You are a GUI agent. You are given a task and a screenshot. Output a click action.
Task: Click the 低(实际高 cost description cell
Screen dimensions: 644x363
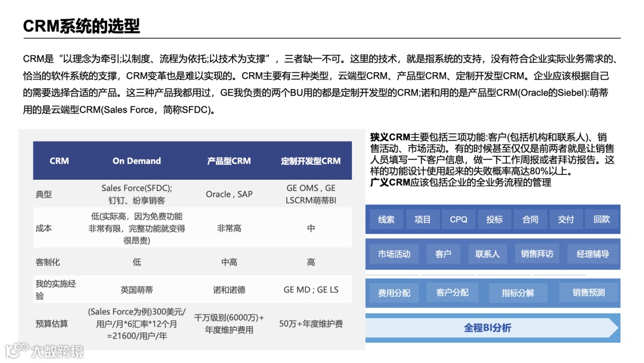137,228
